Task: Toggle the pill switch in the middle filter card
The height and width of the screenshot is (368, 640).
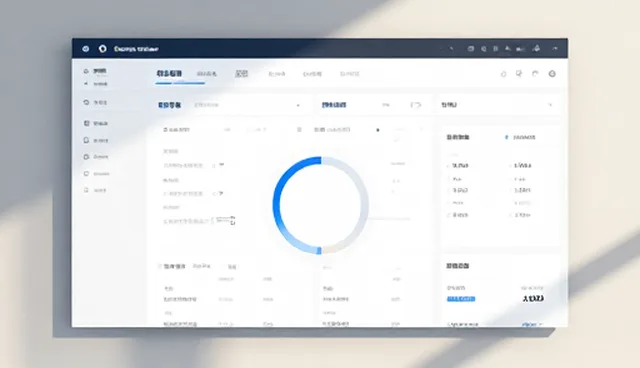Action: tap(416, 105)
